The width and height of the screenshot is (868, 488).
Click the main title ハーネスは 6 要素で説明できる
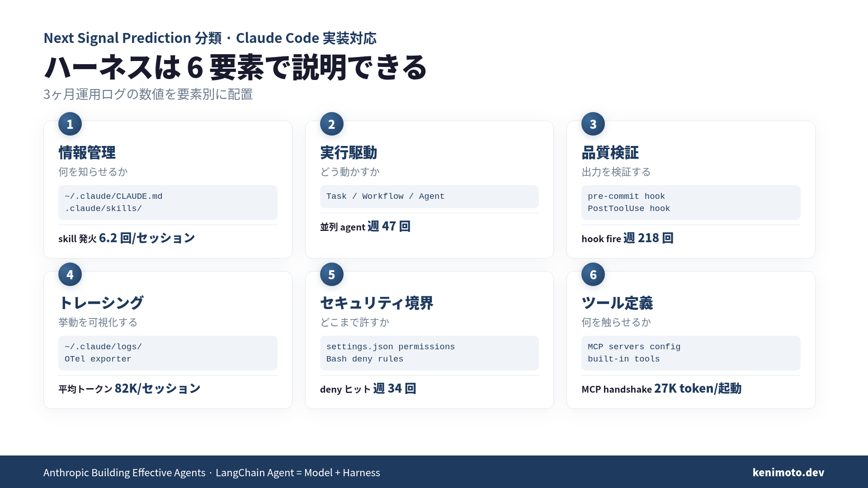(236, 67)
